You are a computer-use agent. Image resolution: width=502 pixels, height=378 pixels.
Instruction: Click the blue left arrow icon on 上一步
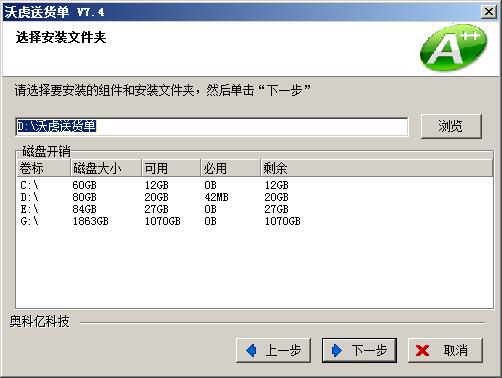[x=251, y=350]
